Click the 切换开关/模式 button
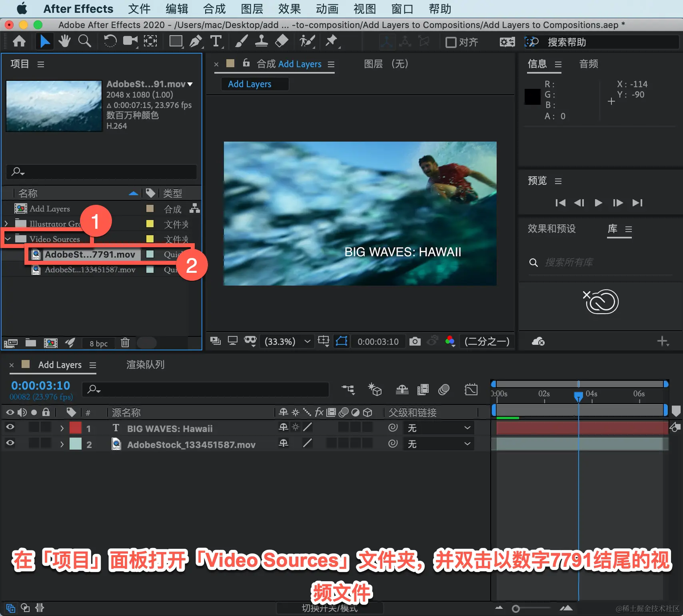 click(x=330, y=608)
